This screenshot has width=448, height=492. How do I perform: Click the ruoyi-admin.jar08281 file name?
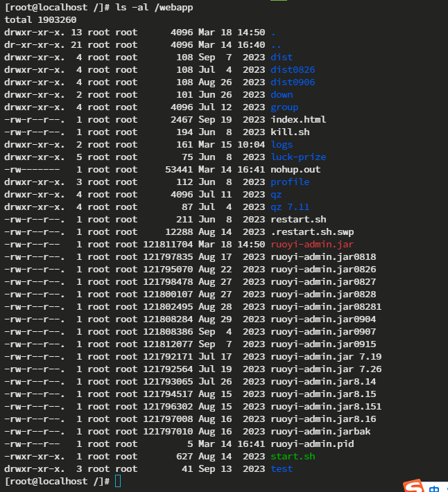tap(326, 306)
